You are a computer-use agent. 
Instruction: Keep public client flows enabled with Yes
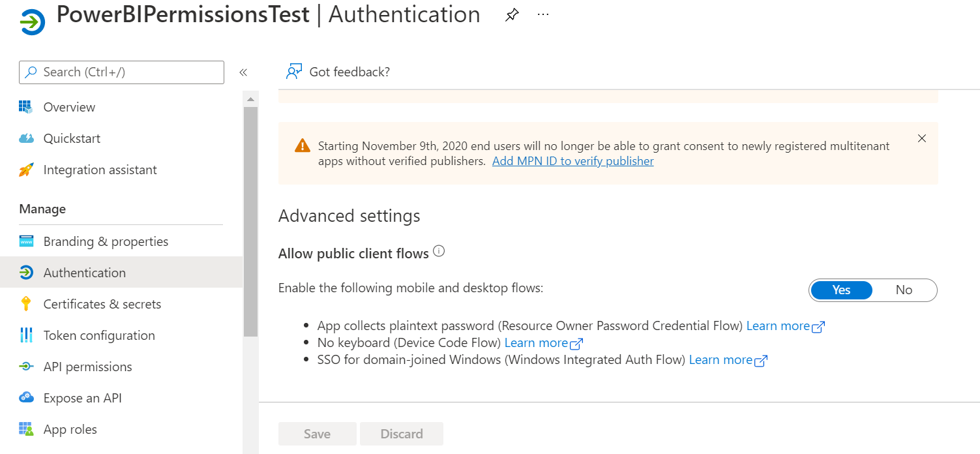(x=841, y=290)
